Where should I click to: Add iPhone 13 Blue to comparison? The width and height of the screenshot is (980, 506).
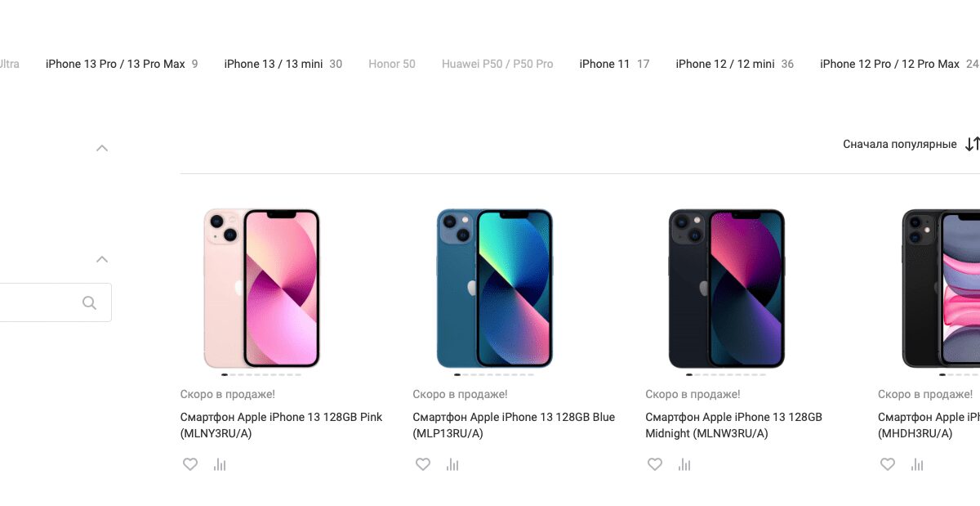pyautogui.click(x=452, y=464)
